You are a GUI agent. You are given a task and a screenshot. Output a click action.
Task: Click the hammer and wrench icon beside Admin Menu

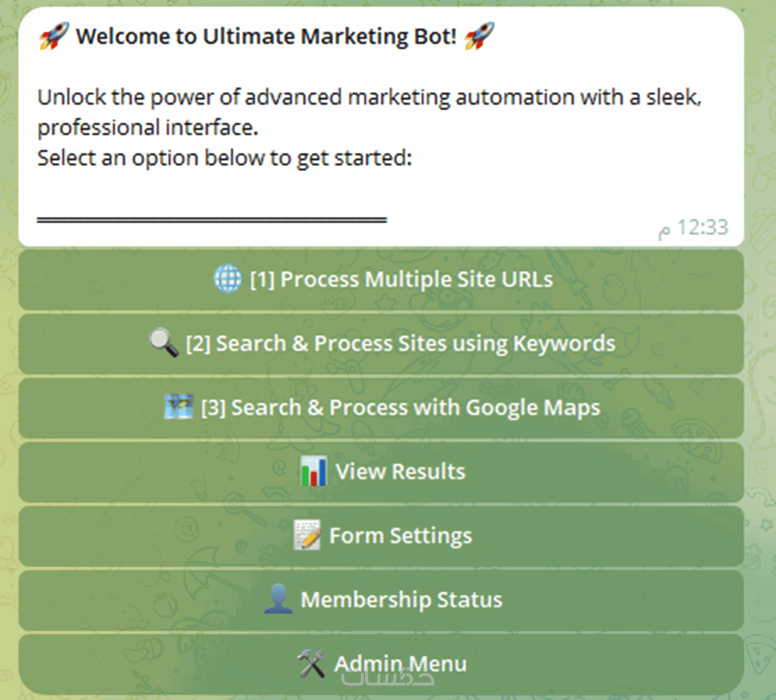[312, 663]
